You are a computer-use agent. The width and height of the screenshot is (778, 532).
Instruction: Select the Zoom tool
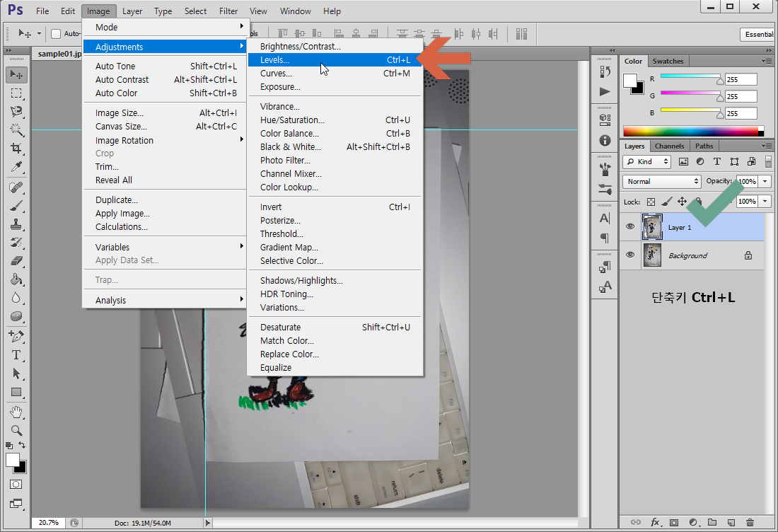click(16, 431)
